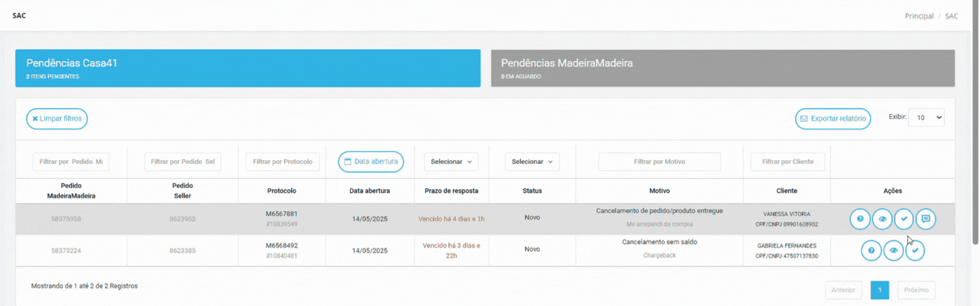The image size is (980, 306).
Task: Click motivo 'Cancelamento de pedido/produto entregue'
Action: coord(659,211)
